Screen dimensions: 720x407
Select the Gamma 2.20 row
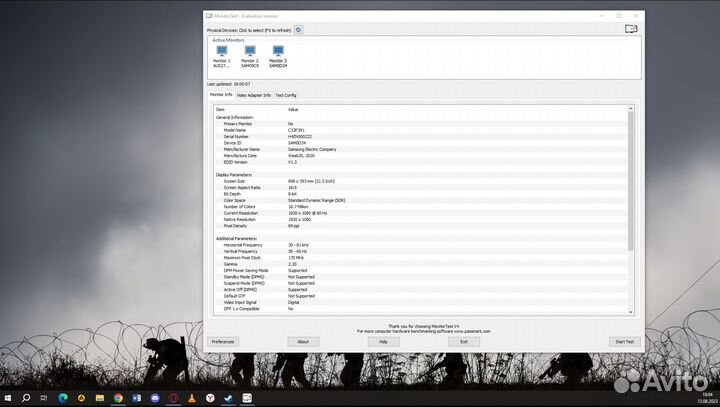421,264
